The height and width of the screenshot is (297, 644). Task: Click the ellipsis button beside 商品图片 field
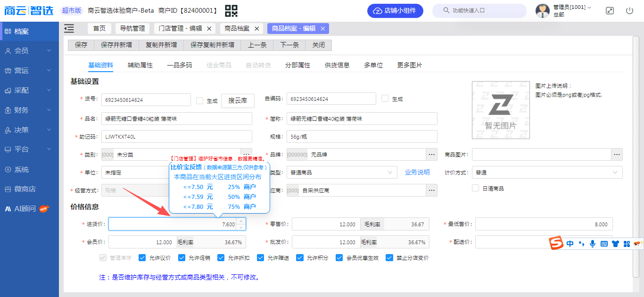[617, 155]
